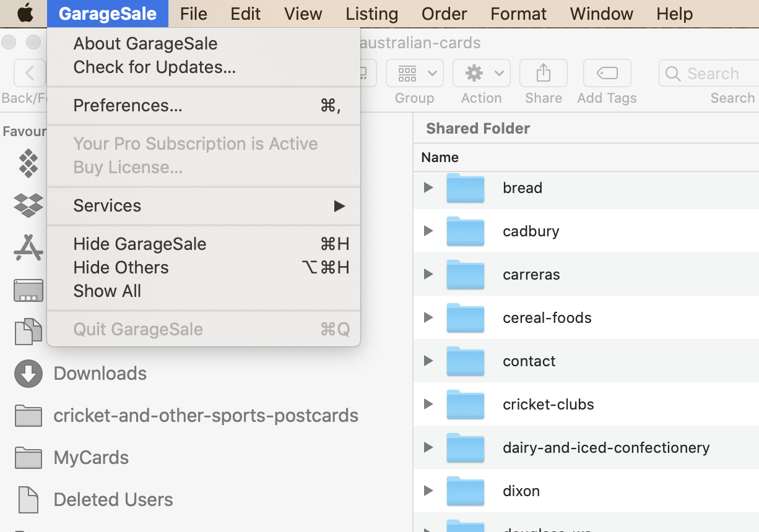Viewport: 759px width, 532px height.
Task: Click into the Search field
Action: (709, 74)
